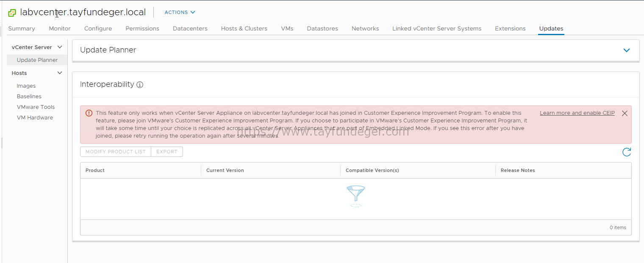Click the Interoperability info icon
This screenshot has height=263, width=644.
pyautogui.click(x=140, y=85)
